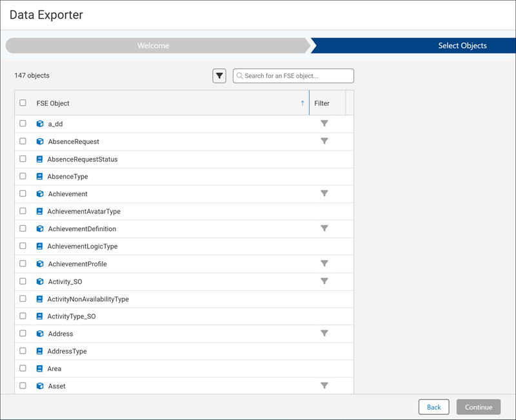The height and width of the screenshot is (420, 516).
Task: Click the filter icon for a_dd
Action: click(x=324, y=123)
